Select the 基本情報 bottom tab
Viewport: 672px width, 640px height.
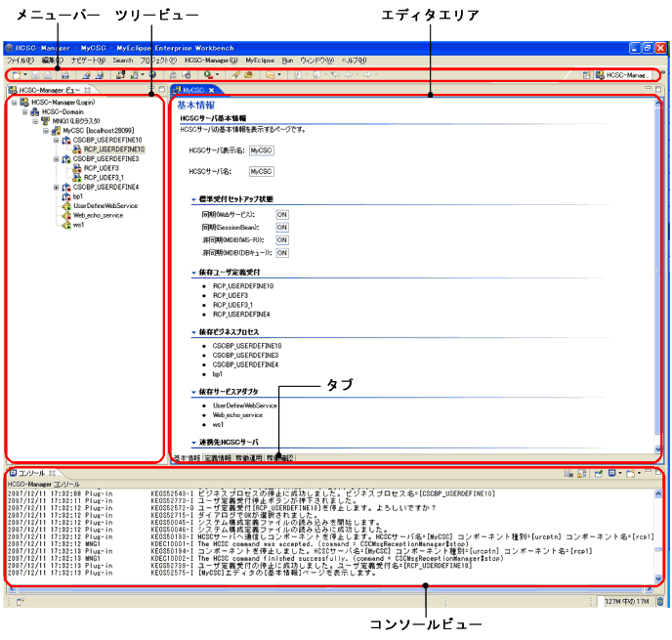point(188,458)
